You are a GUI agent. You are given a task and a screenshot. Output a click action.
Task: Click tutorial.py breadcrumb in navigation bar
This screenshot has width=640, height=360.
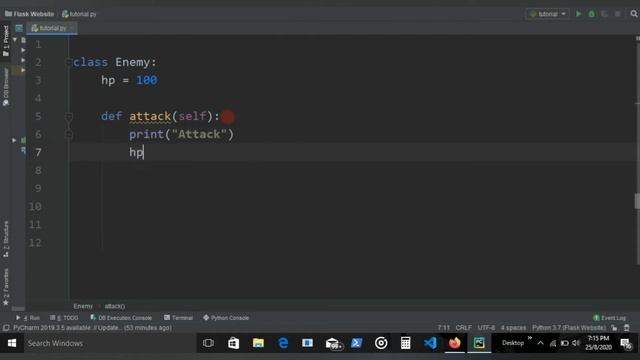tap(79, 14)
